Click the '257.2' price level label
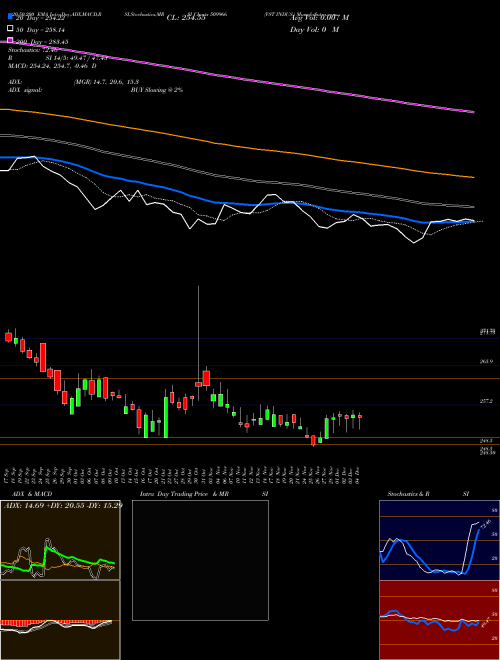500x660 pixels. (x=486, y=401)
